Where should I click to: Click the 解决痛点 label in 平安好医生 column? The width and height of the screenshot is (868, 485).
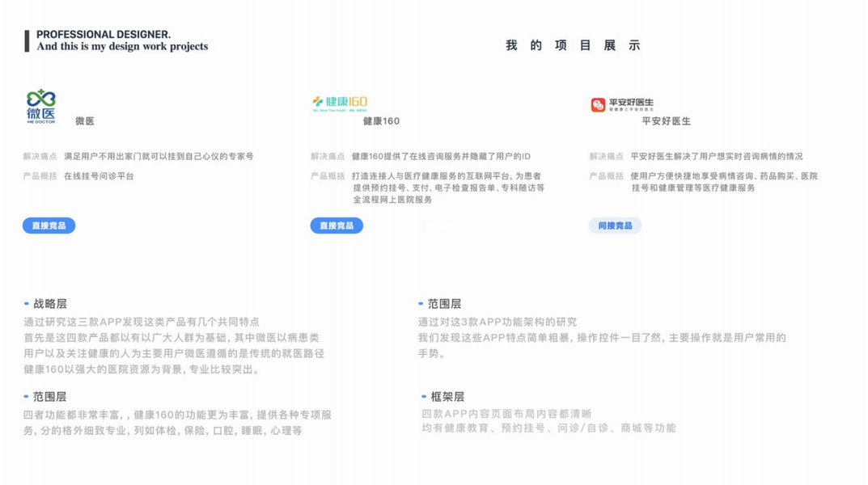coord(607,157)
